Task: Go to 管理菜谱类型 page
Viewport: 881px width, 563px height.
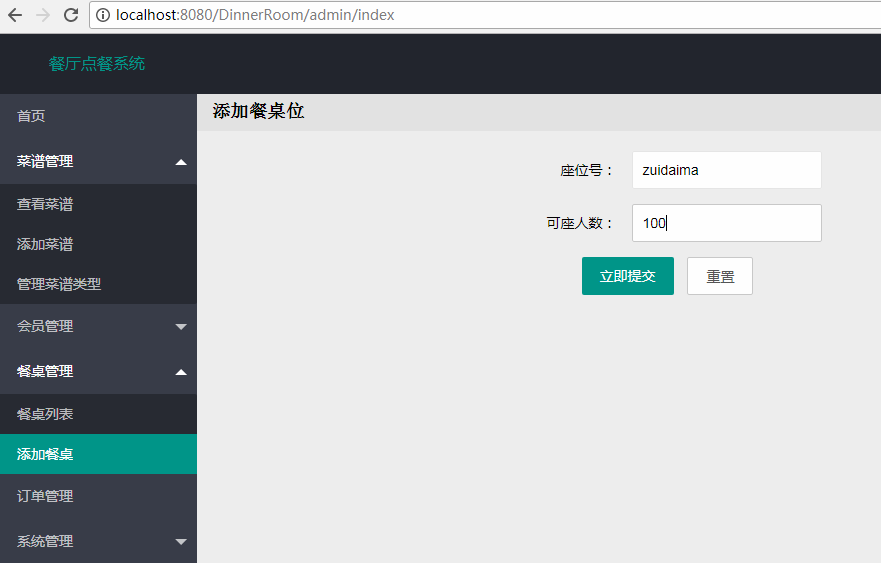Action: [x=59, y=284]
